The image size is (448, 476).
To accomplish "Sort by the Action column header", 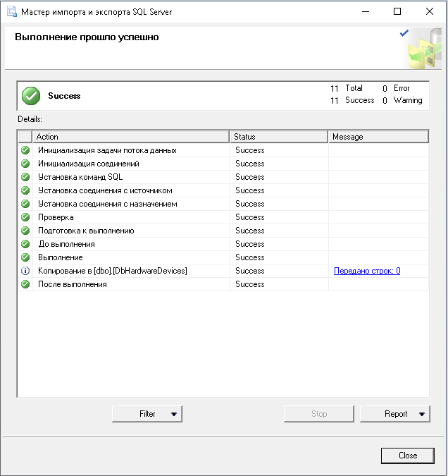I will pos(131,137).
